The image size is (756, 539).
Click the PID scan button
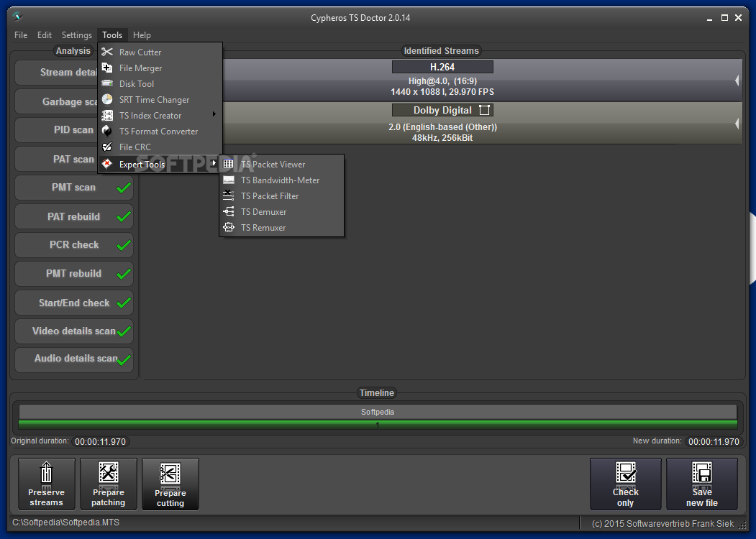point(56,129)
